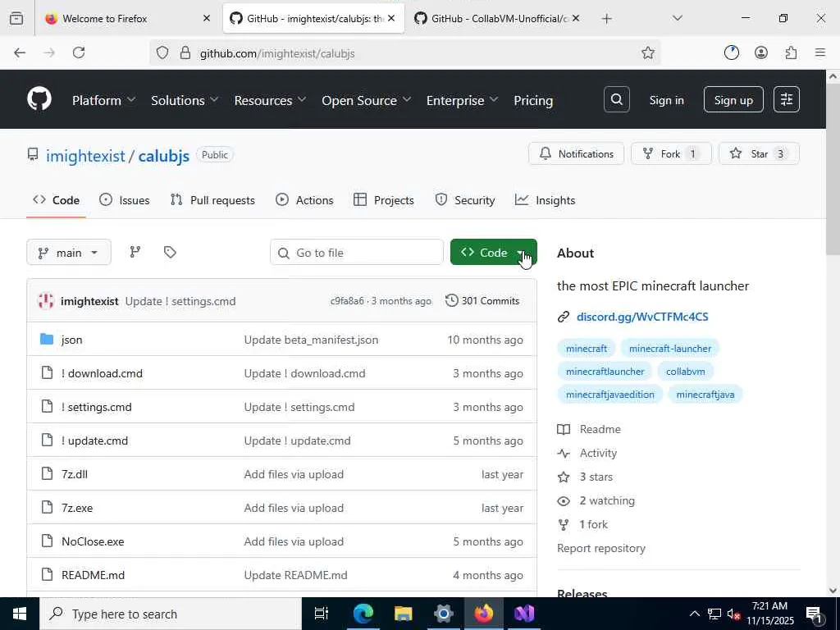This screenshot has width=840, height=630.
Task: Open File Explorer from taskbar
Action: click(403, 614)
